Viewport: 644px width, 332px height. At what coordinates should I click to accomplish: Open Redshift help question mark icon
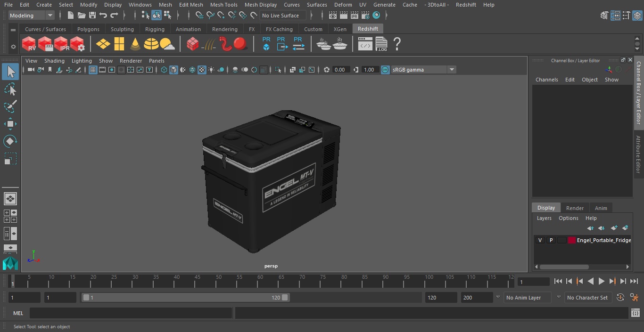point(397,44)
